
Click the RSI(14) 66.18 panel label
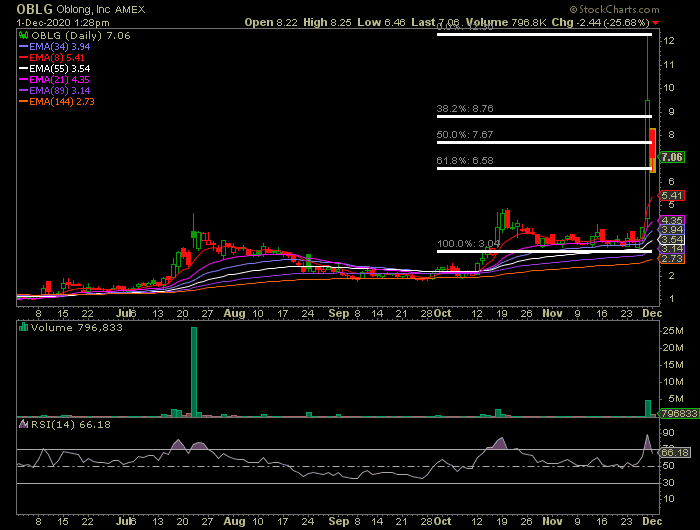[x=71, y=425]
